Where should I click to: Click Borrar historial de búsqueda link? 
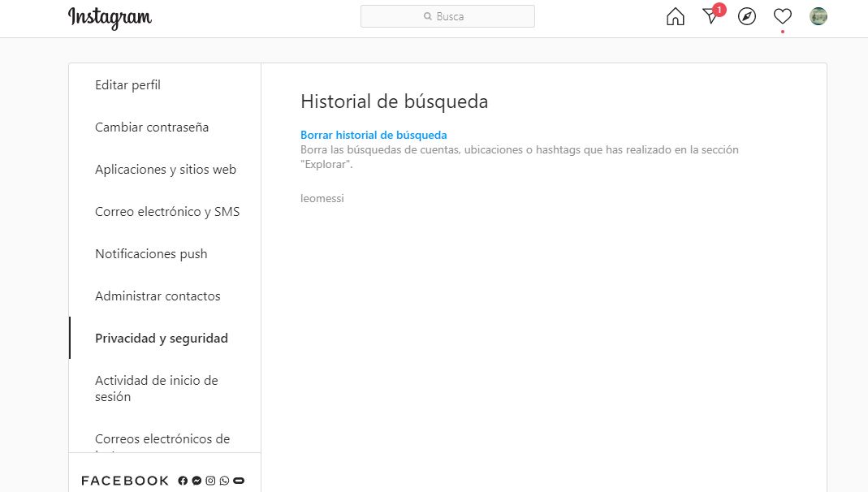click(374, 135)
